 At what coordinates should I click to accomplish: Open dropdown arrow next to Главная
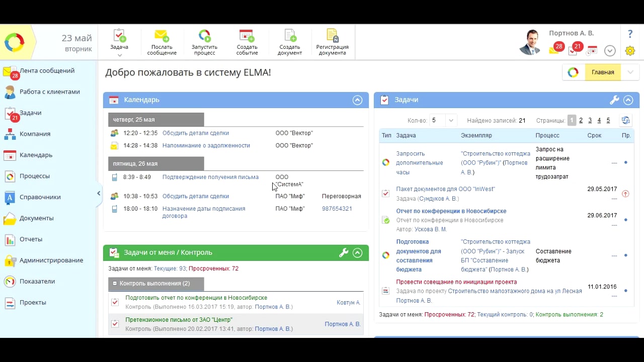coord(630,72)
